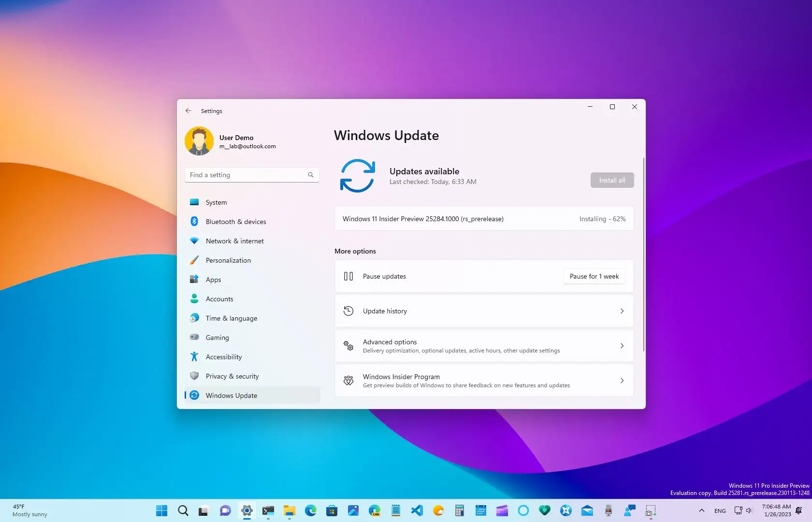Open the System settings category
The height and width of the screenshot is (522, 812).
tap(252, 202)
